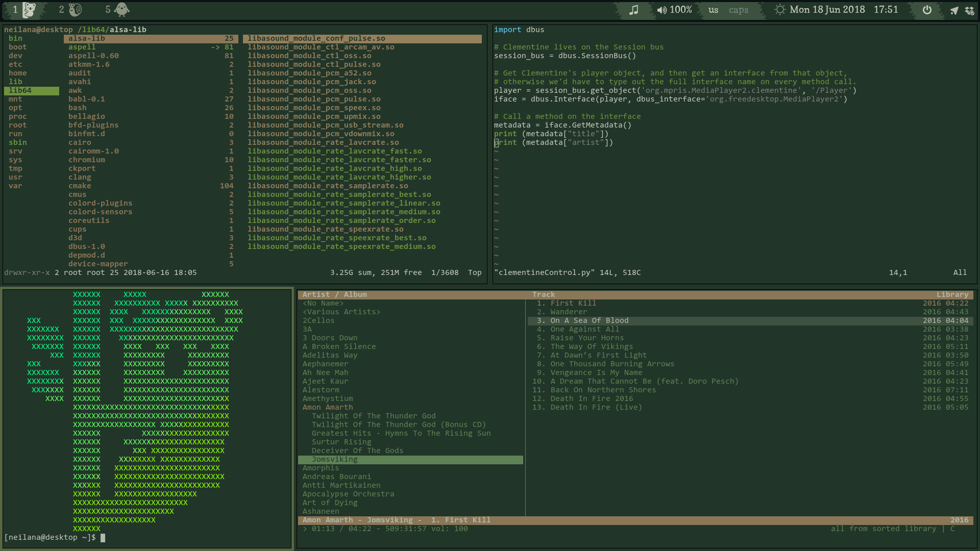Click the music note icon in panel
This screenshot has width=980, height=551.
pos(633,10)
